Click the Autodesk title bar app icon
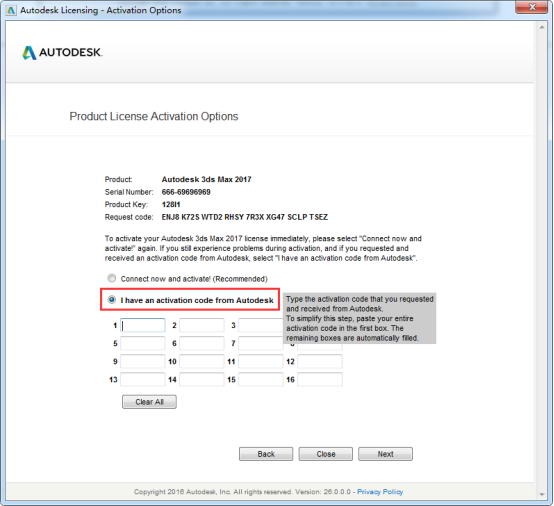The height and width of the screenshot is (506, 554). coord(11,10)
